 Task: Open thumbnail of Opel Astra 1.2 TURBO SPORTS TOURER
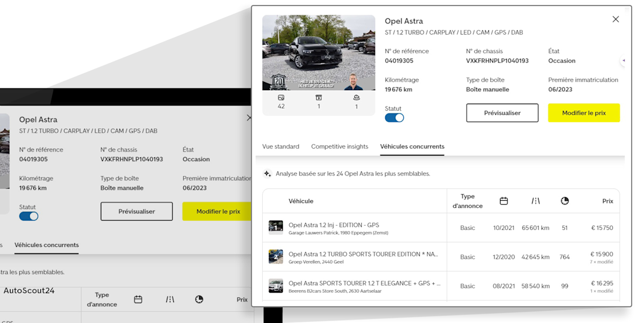point(276,256)
